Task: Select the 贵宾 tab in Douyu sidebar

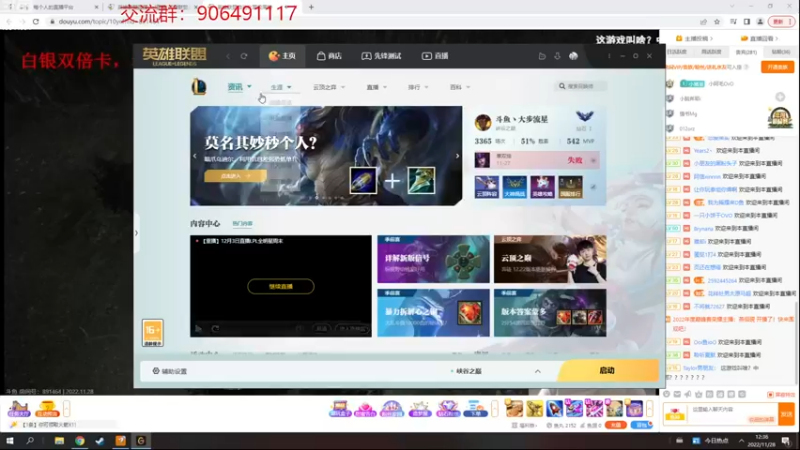Action: tap(746, 52)
